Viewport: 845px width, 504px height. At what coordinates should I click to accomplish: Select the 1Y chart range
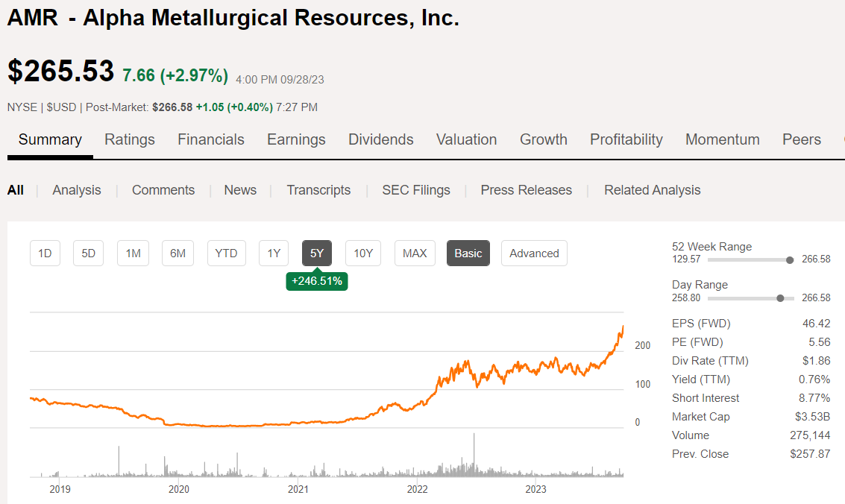coord(274,253)
